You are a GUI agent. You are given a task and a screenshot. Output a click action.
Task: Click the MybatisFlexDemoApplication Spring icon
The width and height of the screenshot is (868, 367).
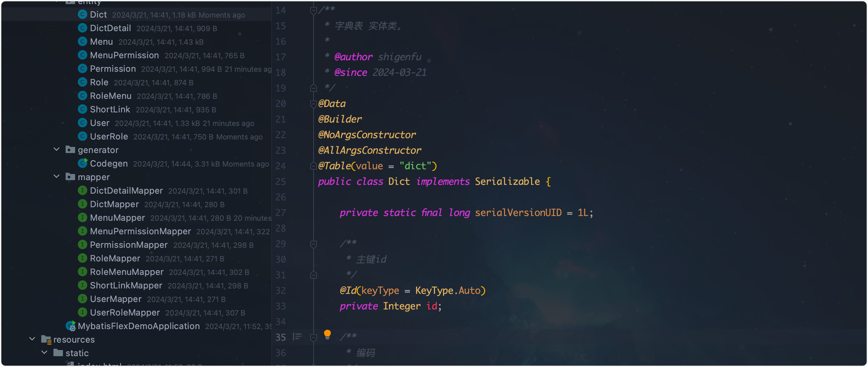pos(71,326)
